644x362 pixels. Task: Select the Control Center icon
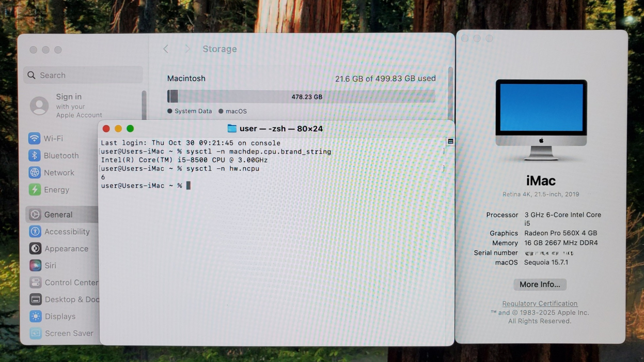point(34,282)
